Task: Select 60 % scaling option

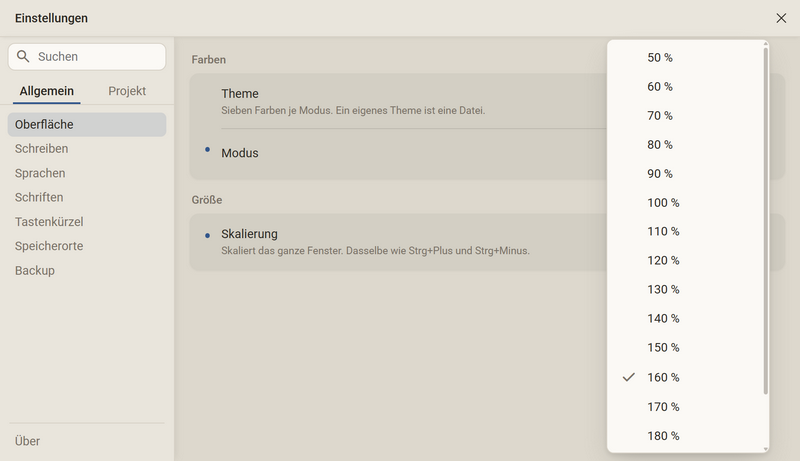Action: (x=685, y=87)
